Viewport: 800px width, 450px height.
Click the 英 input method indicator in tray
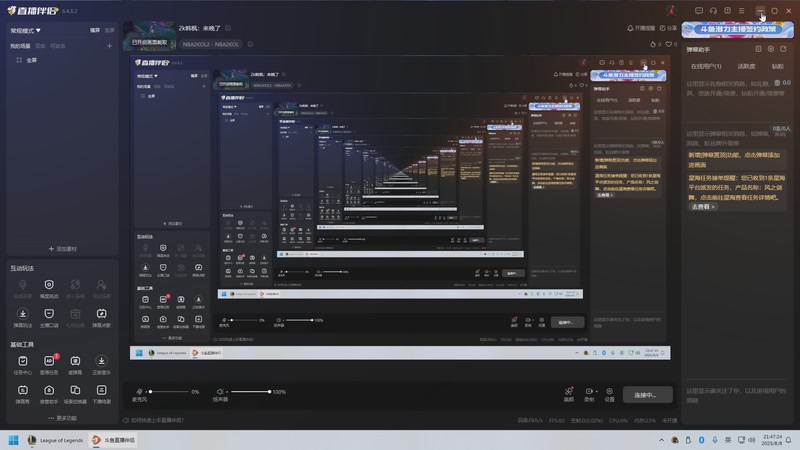click(x=728, y=440)
